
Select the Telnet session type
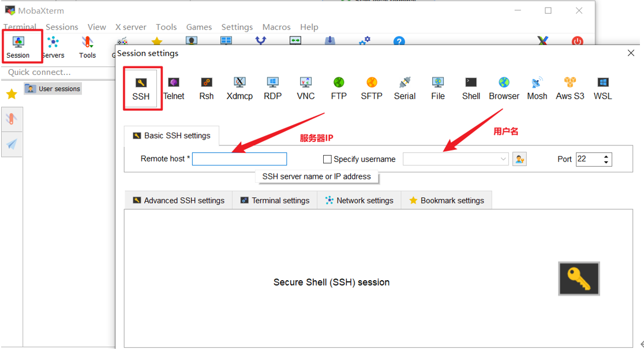point(174,88)
